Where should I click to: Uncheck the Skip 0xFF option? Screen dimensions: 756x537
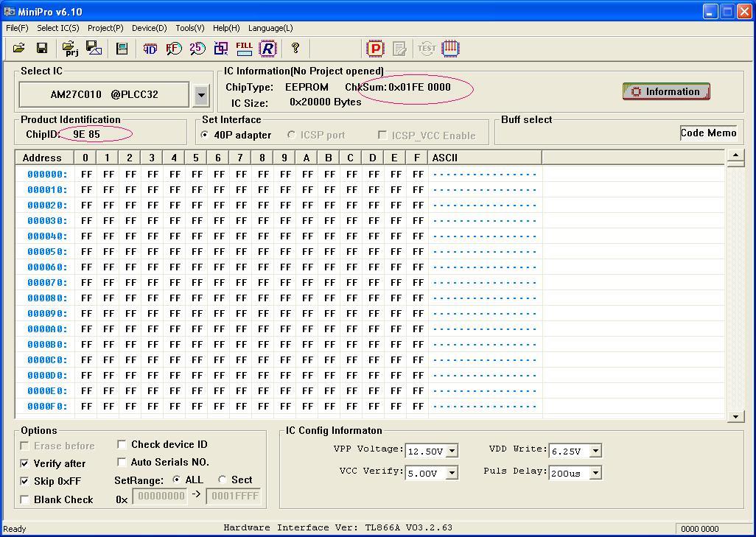pyautogui.click(x=24, y=481)
